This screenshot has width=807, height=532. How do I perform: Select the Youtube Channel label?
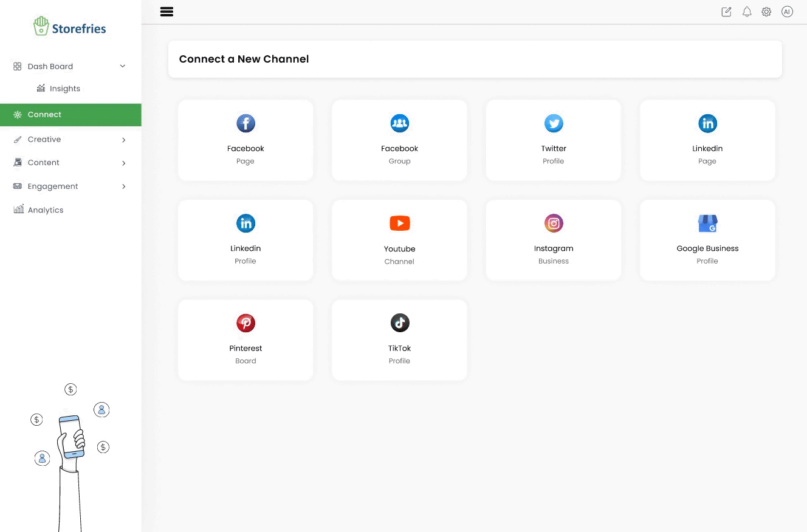[x=399, y=255]
